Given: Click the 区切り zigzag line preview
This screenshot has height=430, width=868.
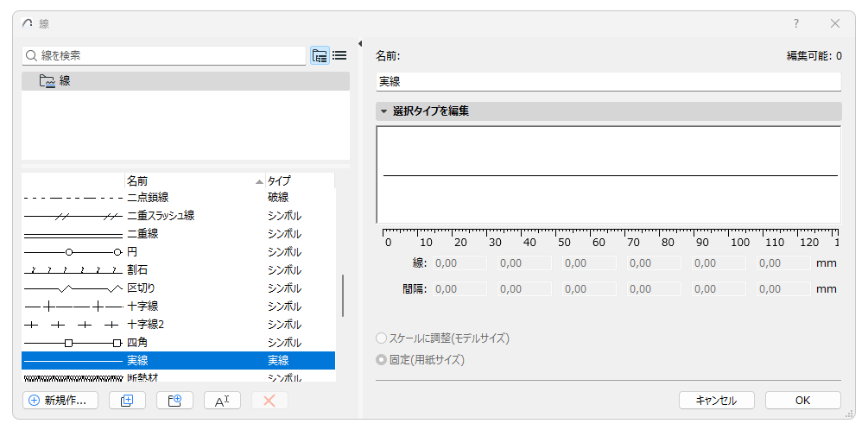Looking at the screenshot, I should tap(73, 289).
